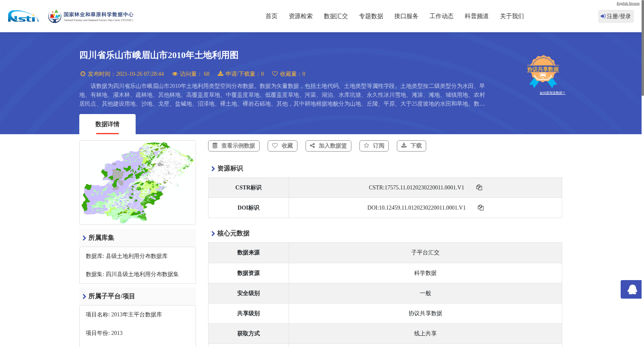Click 查看示例数据 button
This screenshot has height=347, width=644.
(x=234, y=146)
